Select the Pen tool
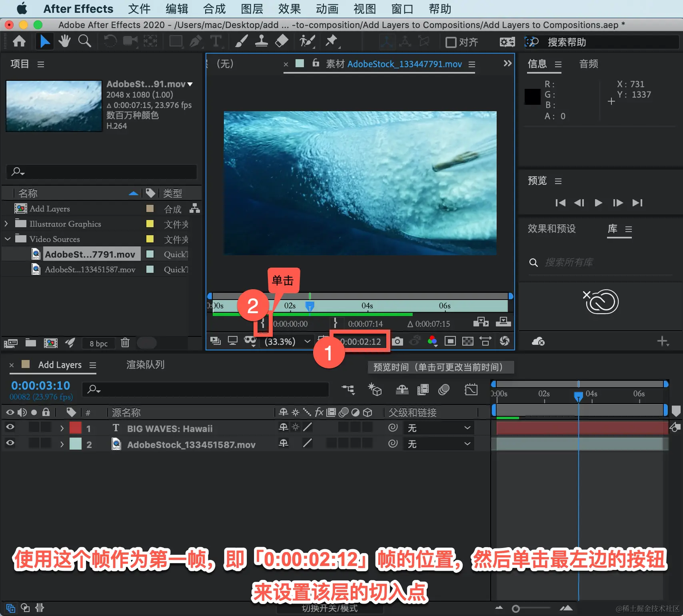683x616 pixels. point(196,41)
